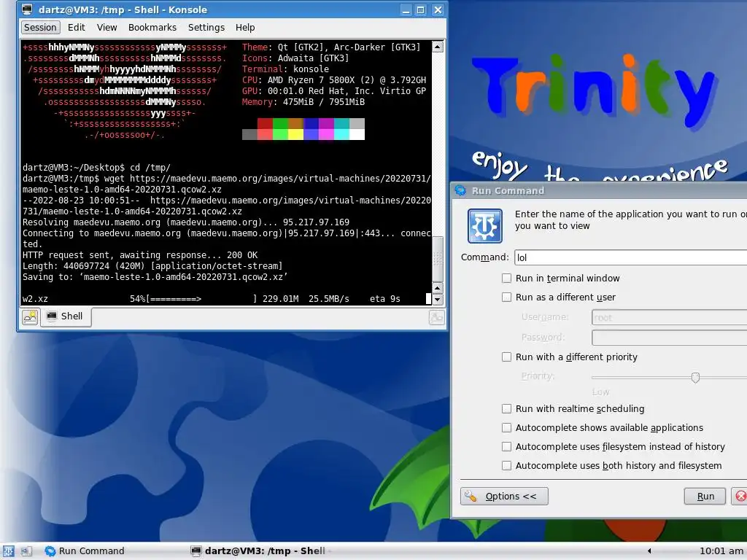Click the Run button in the dialog
The height and width of the screenshot is (560, 747).
pos(705,496)
